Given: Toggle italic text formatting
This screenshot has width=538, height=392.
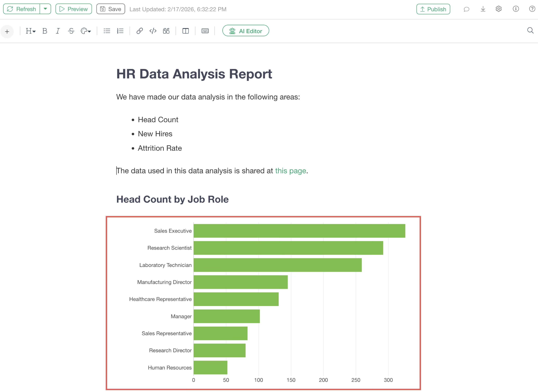Looking at the screenshot, I should (x=58, y=31).
